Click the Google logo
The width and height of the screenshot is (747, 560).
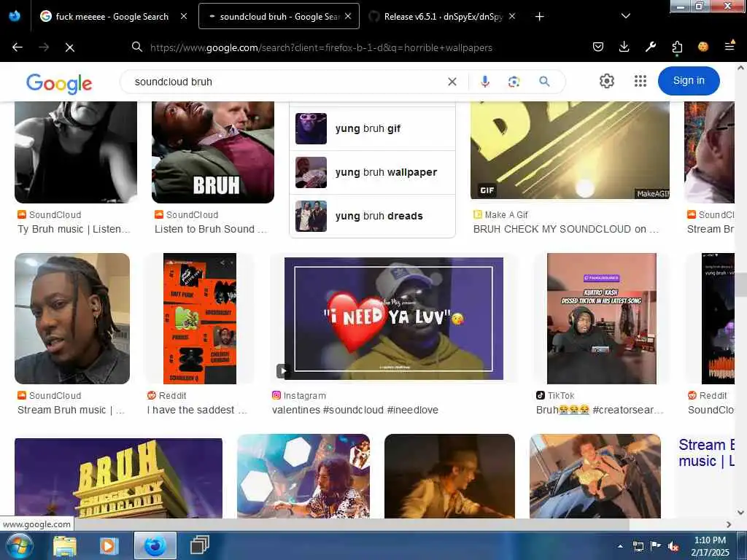coord(59,83)
